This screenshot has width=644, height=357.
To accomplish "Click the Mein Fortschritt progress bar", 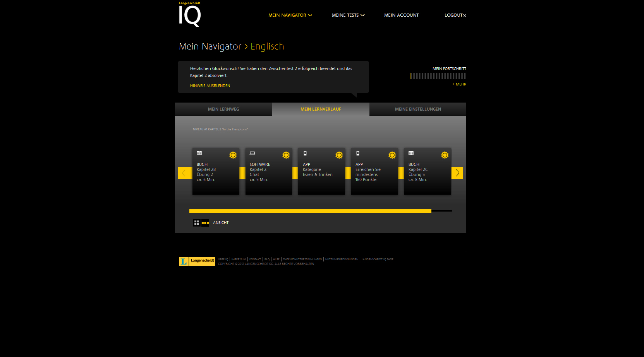I will click(x=438, y=76).
